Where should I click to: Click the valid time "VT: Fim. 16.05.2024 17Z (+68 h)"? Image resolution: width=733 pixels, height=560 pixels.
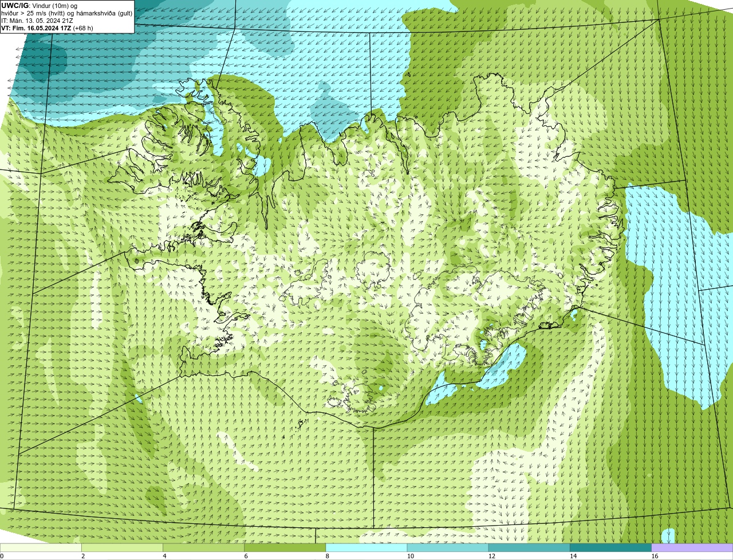point(47,28)
